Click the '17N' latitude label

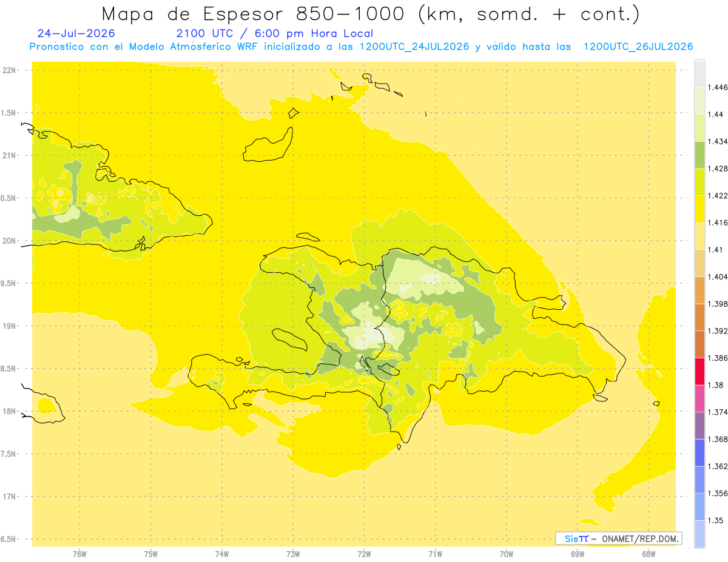click(x=9, y=497)
